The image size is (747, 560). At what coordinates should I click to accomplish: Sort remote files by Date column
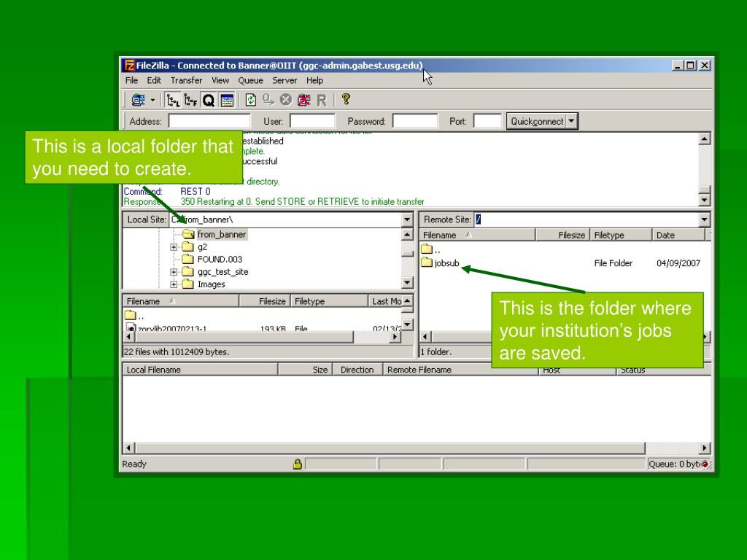tap(678, 236)
